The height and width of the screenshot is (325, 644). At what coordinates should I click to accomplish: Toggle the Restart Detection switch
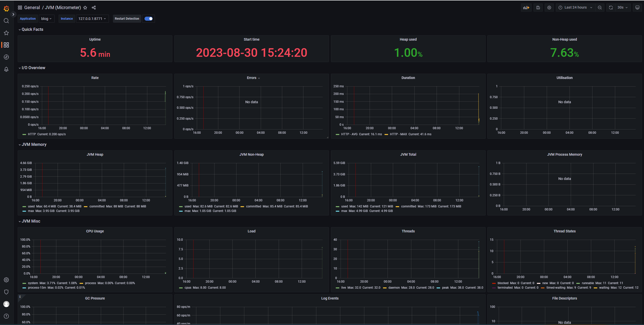tap(149, 19)
